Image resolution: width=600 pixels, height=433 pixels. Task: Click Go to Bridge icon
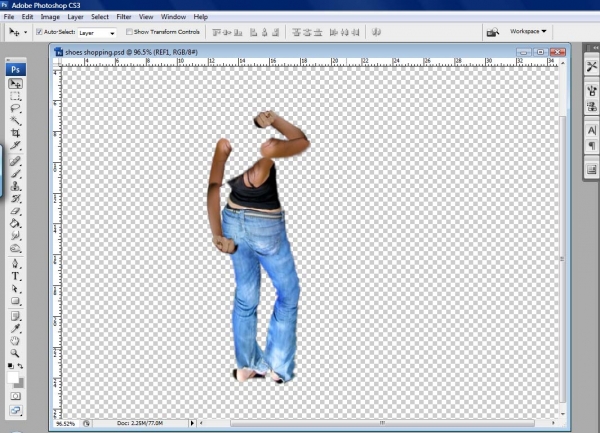point(492,32)
